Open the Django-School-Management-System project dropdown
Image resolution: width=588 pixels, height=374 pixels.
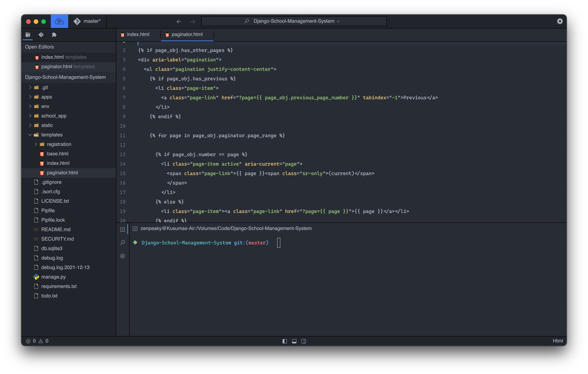pyautogui.click(x=339, y=21)
